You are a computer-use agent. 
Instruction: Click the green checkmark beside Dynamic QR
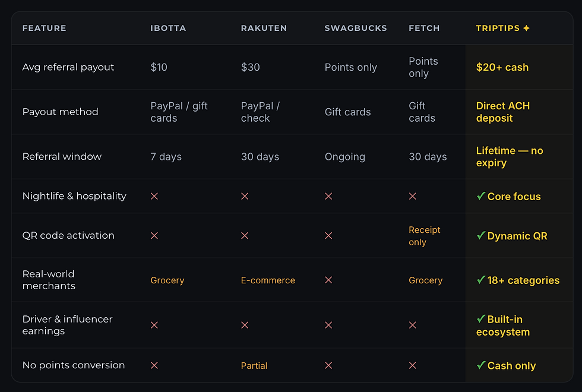point(481,235)
